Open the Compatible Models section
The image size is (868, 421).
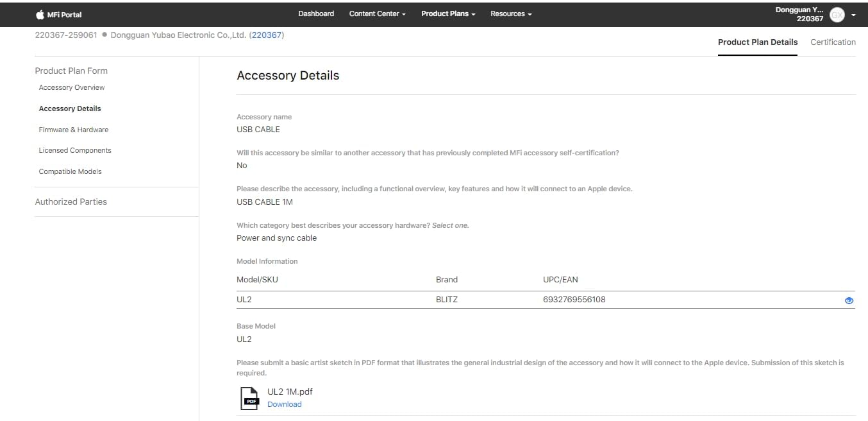70,171
